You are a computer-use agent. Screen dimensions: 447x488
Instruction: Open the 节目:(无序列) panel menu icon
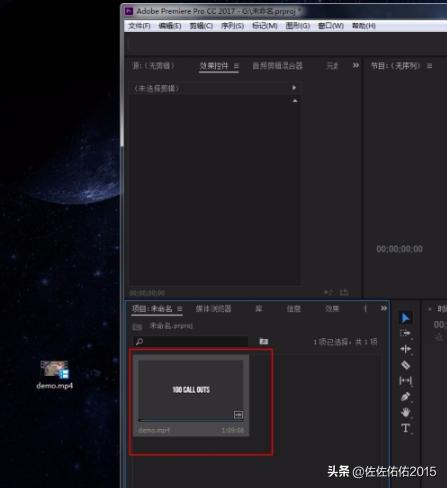pos(429,66)
